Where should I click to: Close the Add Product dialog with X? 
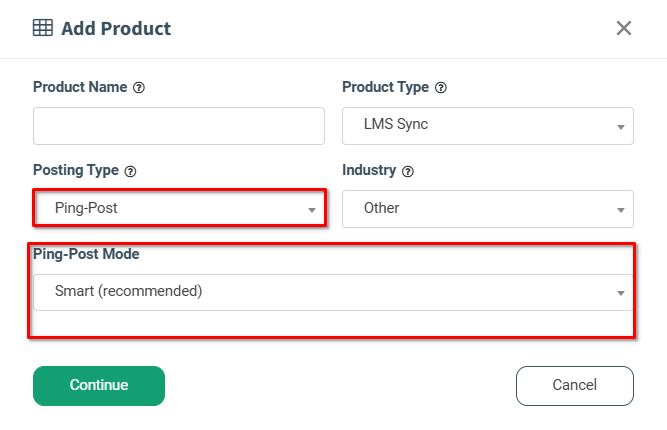coord(624,28)
